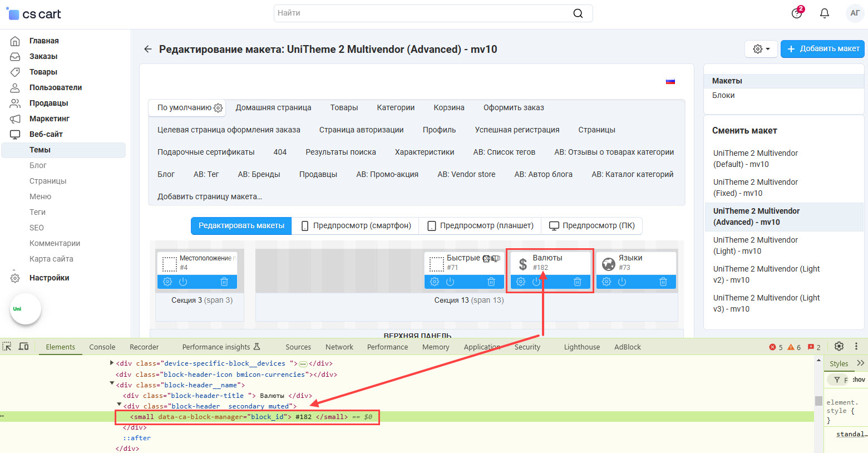Delete the Языки block via trash icon
Screen dimensions: 868x453
click(663, 282)
